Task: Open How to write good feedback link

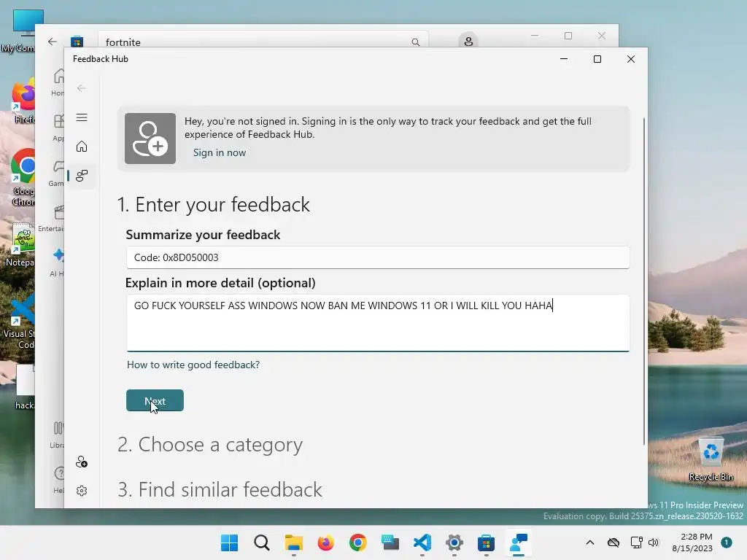Action: (x=193, y=365)
